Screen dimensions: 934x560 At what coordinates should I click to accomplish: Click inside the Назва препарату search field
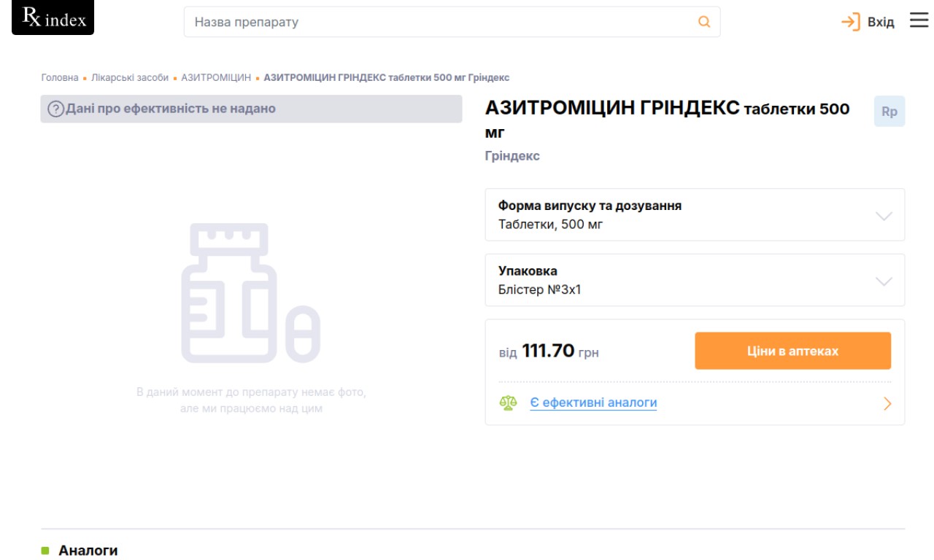[438, 22]
